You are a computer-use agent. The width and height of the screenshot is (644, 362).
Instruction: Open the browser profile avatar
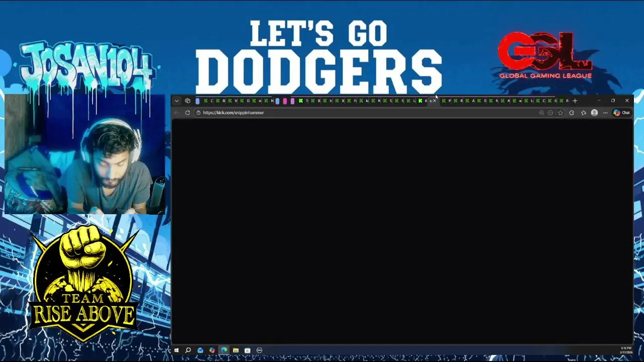tap(594, 113)
